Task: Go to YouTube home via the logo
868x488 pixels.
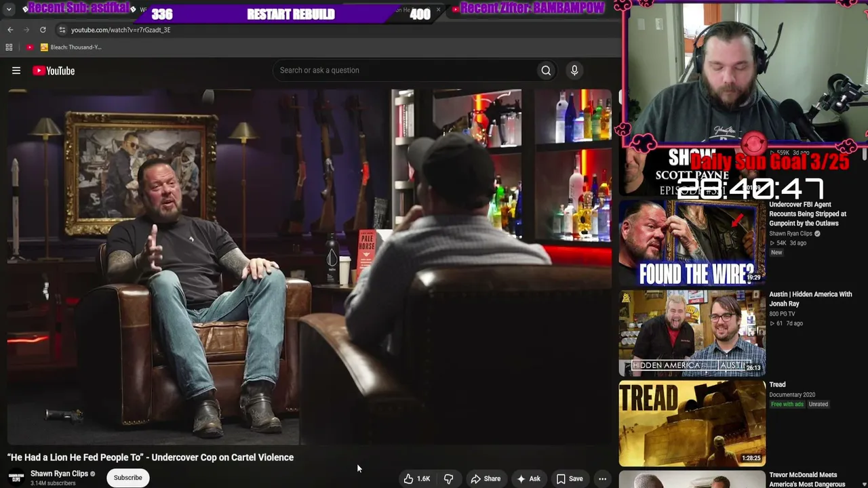Action: 54,70
